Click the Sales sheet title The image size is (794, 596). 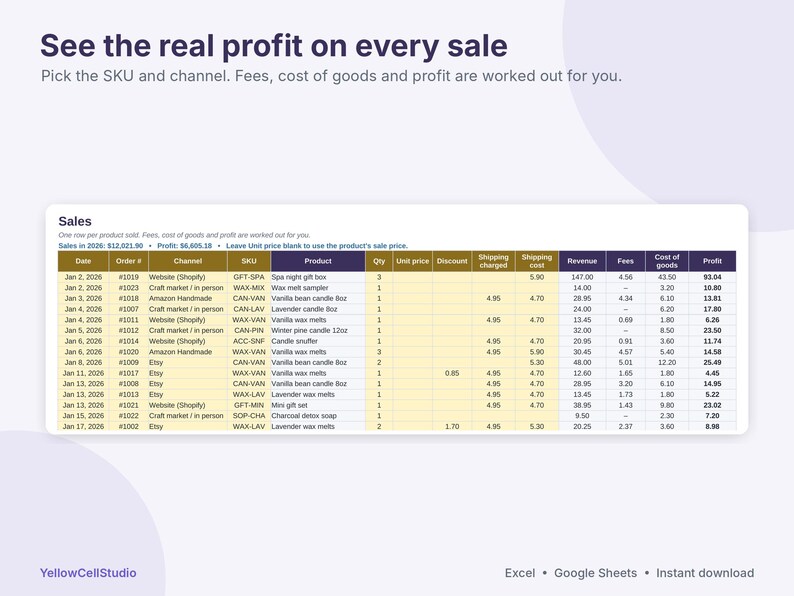75,221
